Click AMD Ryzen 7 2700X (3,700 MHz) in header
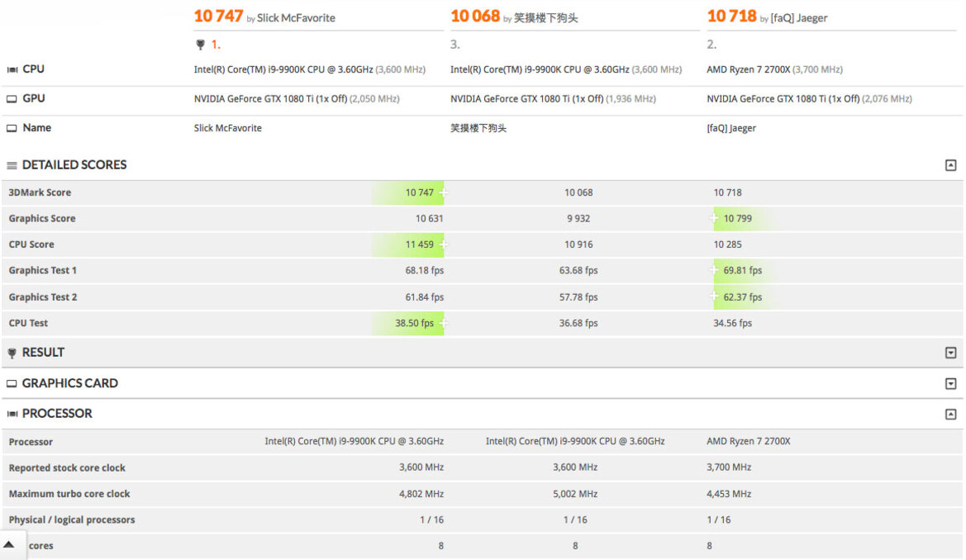This screenshot has height=560, width=966. pos(774,69)
